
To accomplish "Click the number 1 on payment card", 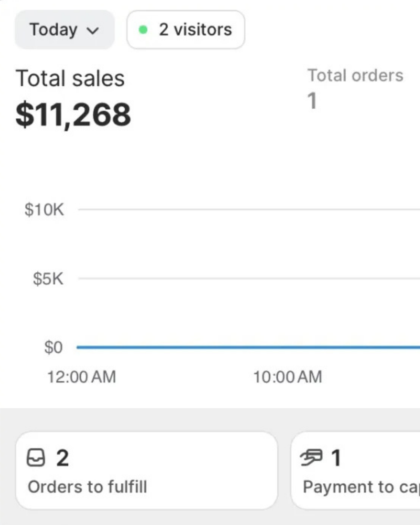I will pyautogui.click(x=336, y=458).
